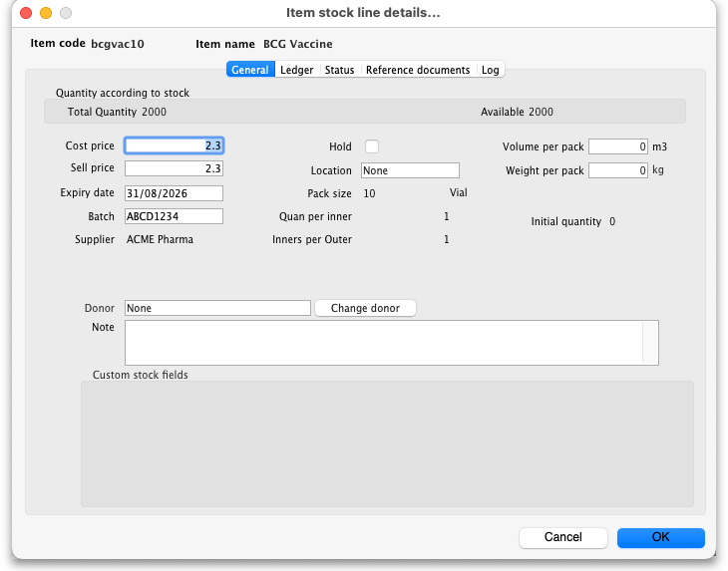Click the Donor field showing None

(217, 308)
